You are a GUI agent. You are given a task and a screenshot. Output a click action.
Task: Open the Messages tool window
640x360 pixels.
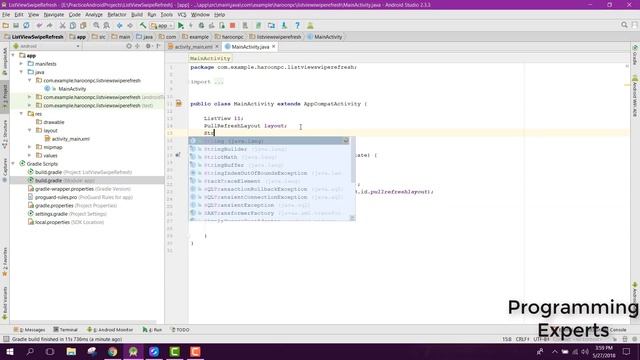[29, 330]
